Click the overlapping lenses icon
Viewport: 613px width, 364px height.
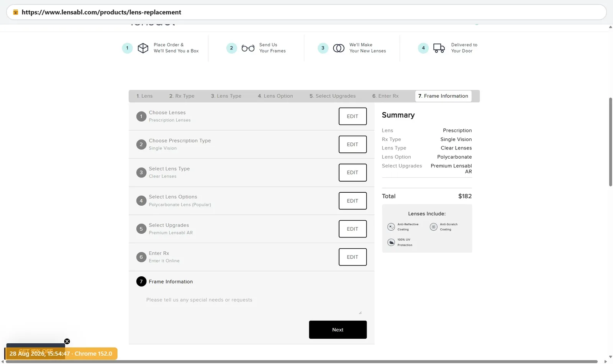(339, 48)
